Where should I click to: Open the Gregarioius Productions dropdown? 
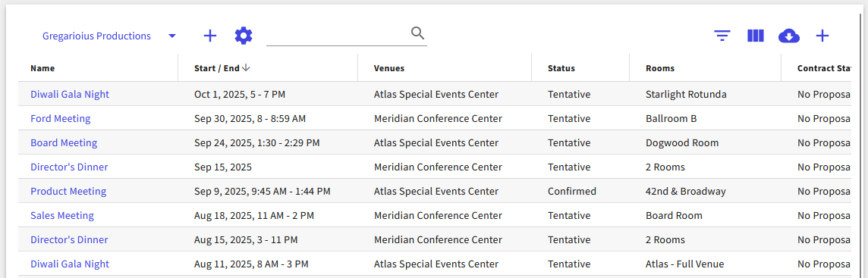(x=109, y=36)
